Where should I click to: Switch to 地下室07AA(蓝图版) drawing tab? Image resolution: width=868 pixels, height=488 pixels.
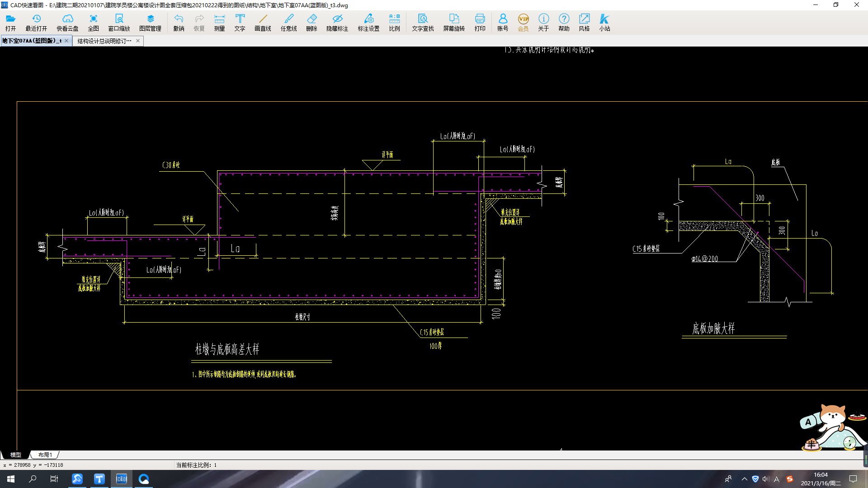[x=32, y=41]
